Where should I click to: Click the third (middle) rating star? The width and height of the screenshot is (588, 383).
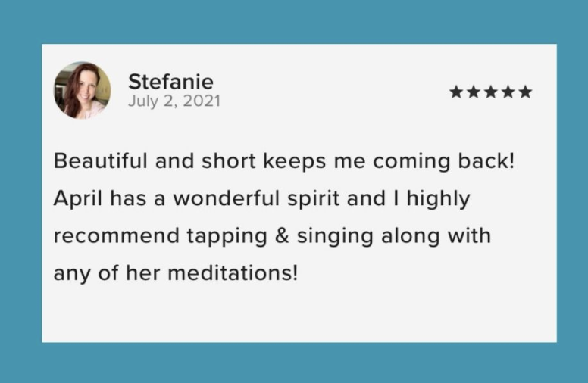coord(491,92)
